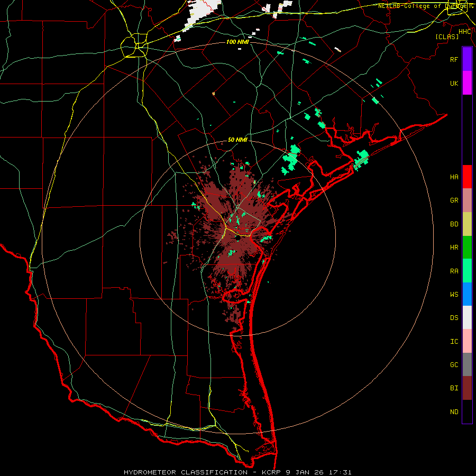Click the HR legend label
The width and height of the screenshot is (476, 476).
click(x=454, y=248)
